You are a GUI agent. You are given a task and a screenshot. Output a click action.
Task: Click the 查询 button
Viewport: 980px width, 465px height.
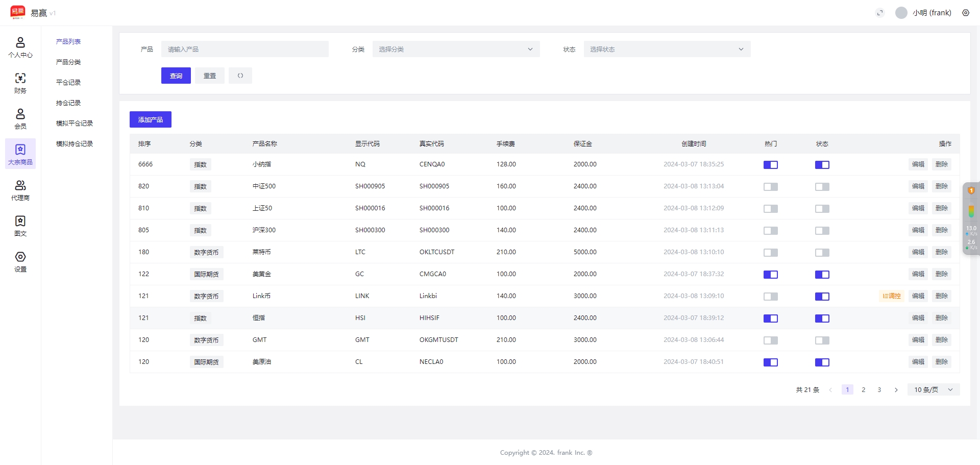tap(176, 76)
